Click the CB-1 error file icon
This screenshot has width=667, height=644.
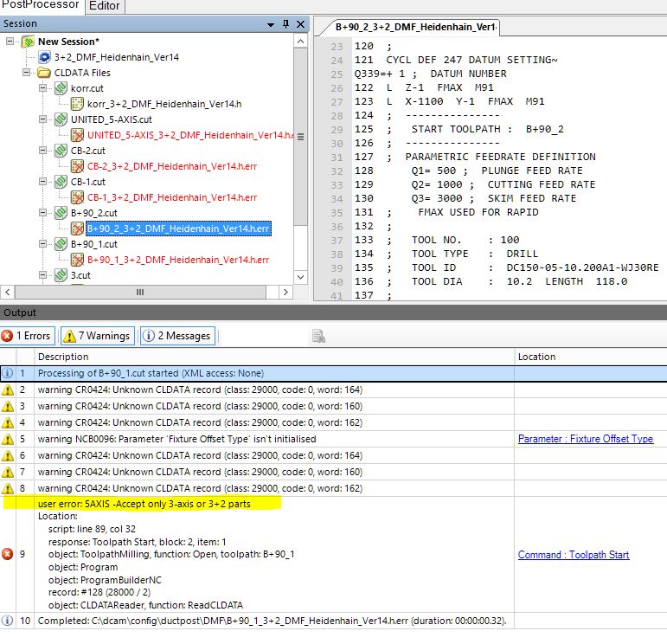(77, 197)
